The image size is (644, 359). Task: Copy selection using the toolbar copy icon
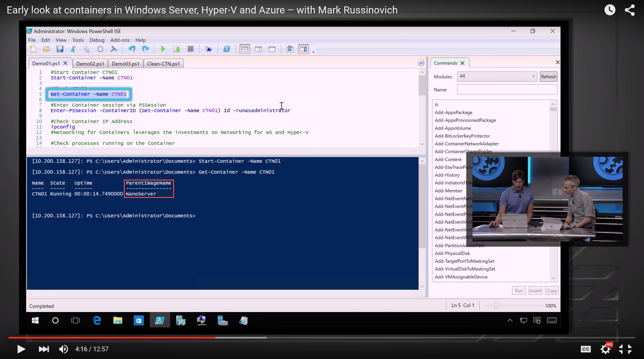point(87,49)
